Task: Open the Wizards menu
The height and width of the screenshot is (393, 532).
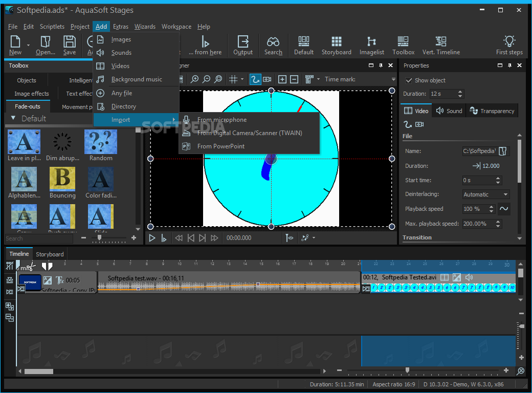Action: [x=145, y=27]
